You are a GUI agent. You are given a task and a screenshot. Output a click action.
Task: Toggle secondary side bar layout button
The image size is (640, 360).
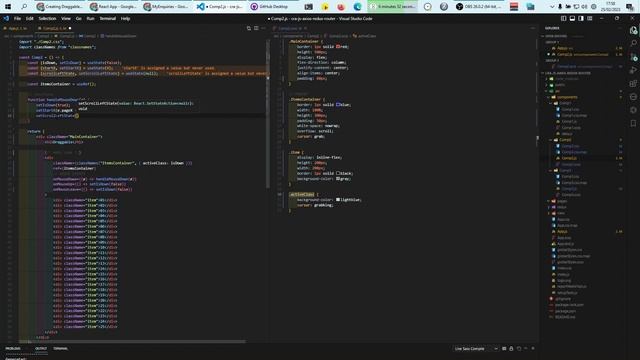(x=581, y=18)
